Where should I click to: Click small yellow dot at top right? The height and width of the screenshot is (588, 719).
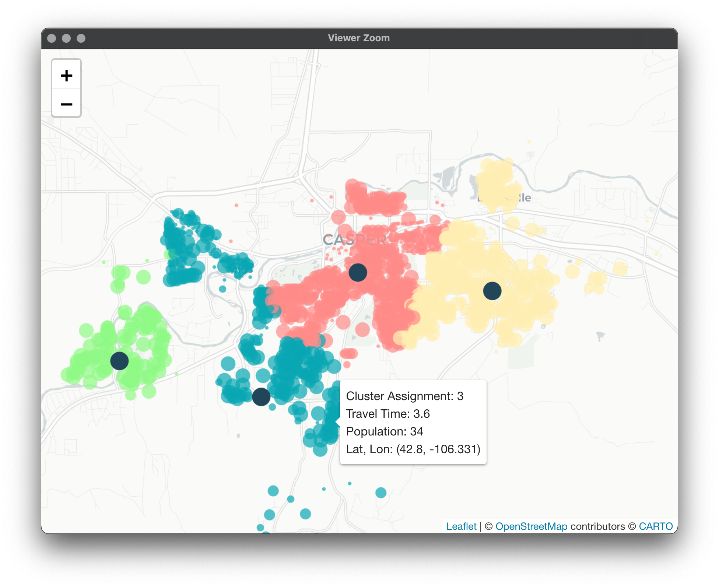coord(529,141)
